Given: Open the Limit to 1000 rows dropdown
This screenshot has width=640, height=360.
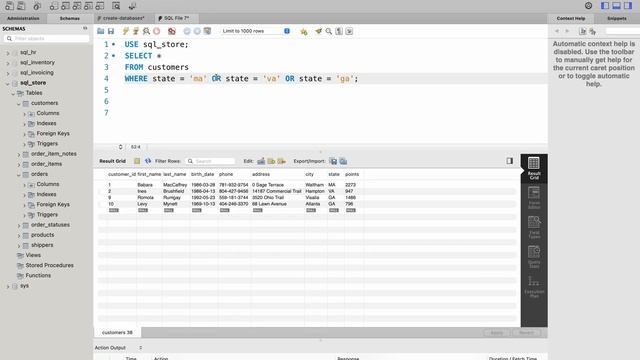Looking at the screenshot, I should [x=256, y=31].
